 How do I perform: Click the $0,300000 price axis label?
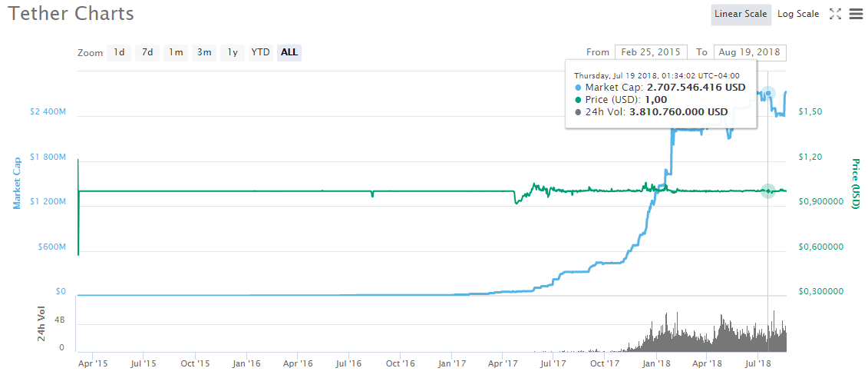pos(820,291)
